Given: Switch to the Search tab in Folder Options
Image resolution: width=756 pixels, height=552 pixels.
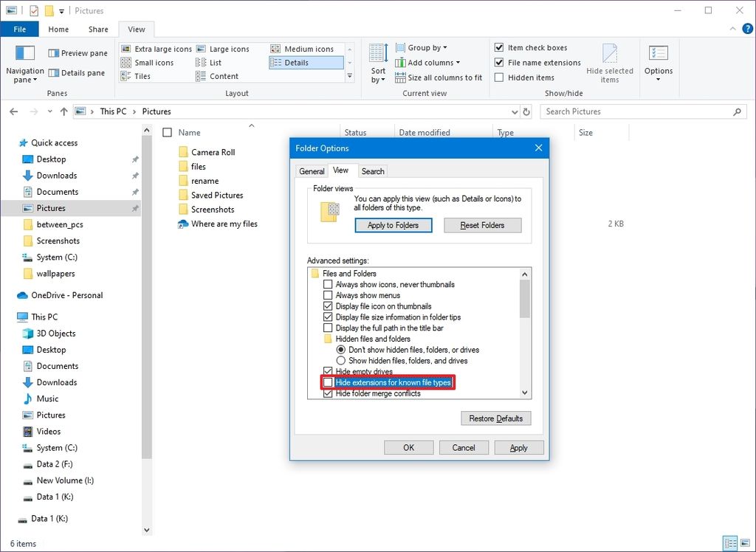Looking at the screenshot, I should (373, 170).
